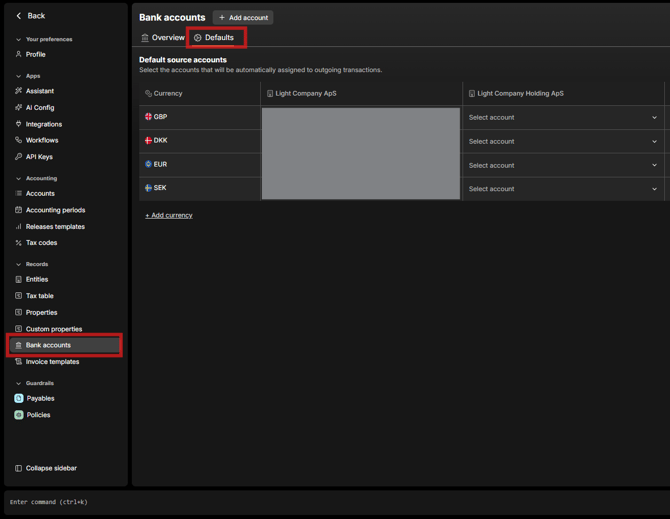670x519 pixels.
Task: Click the Add account button
Action: click(243, 18)
